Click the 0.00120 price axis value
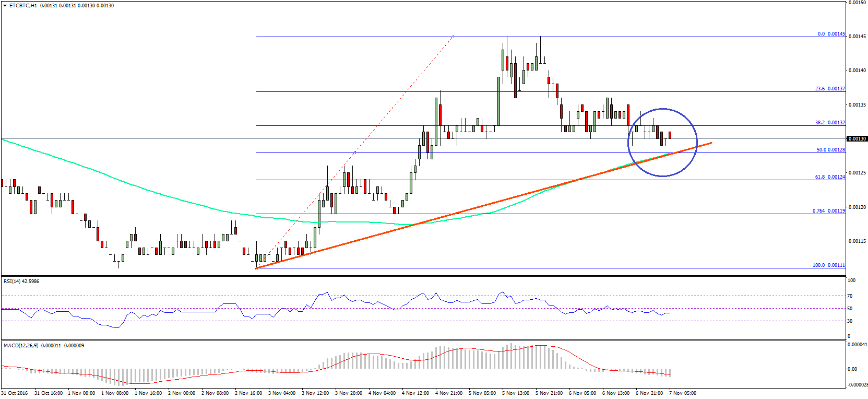868x399 pixels. tap(857, 207)
